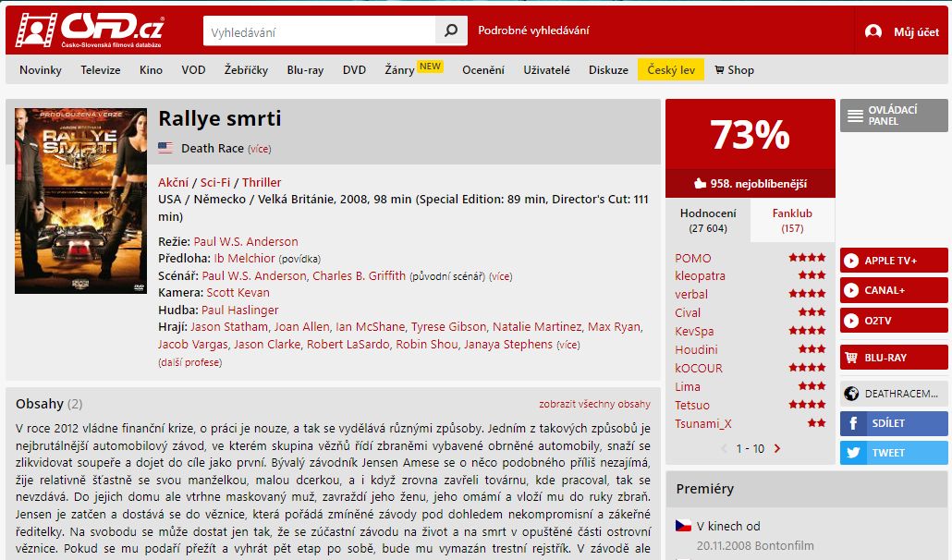Open the DVD menu item
This screenshot has height=560, width=952.
[x=355, y=70]
